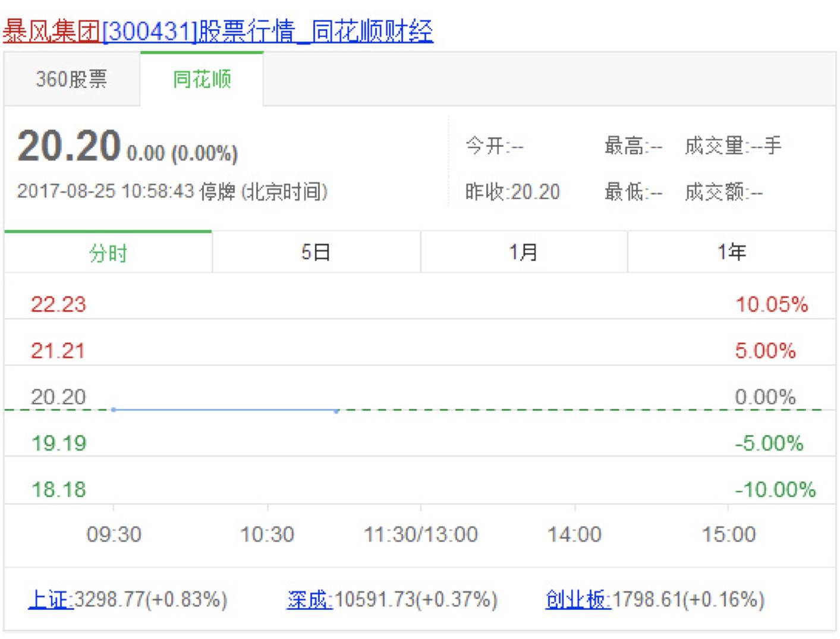Image resolution: width=840 pixels, height=639 pixels.
Task: Click the 上证 index value 3298.77(+0.83%)
Action: click(x=150, y=599)
